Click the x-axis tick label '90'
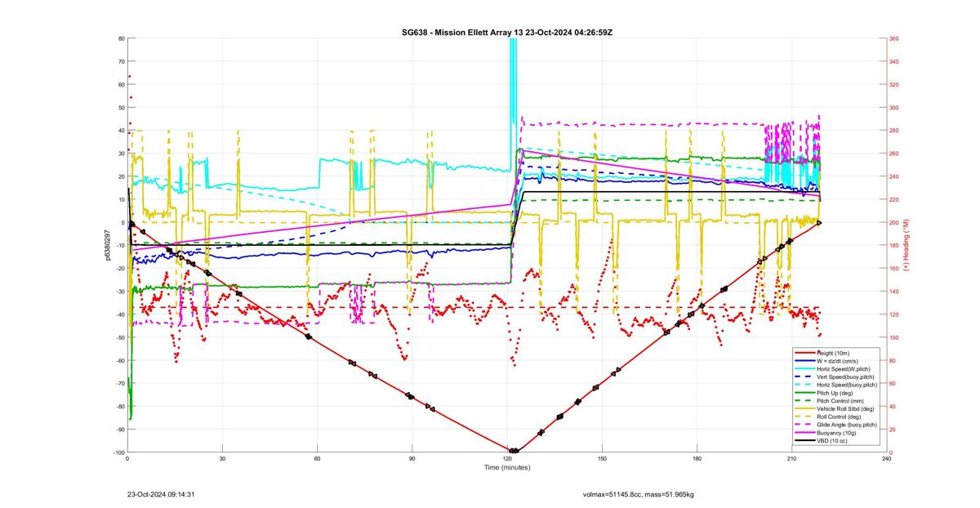980x508 pixels. (x=412, y=459)
